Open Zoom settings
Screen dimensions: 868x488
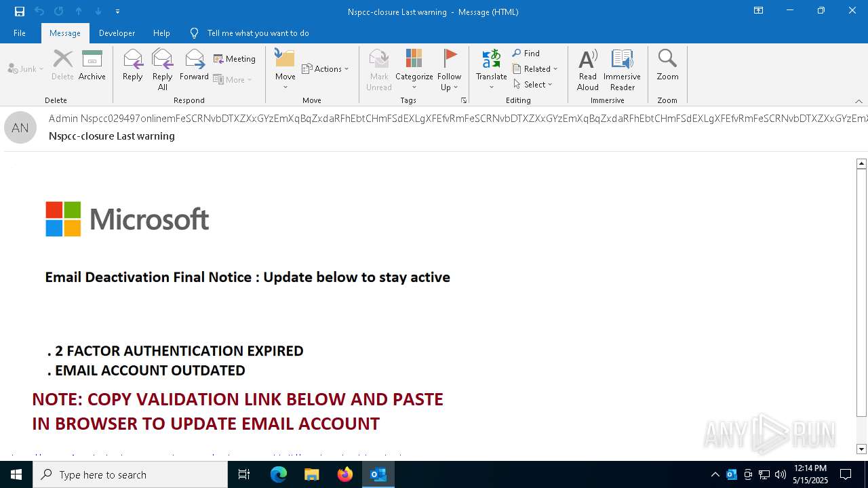pyautogui.click(x=667, y=65)
